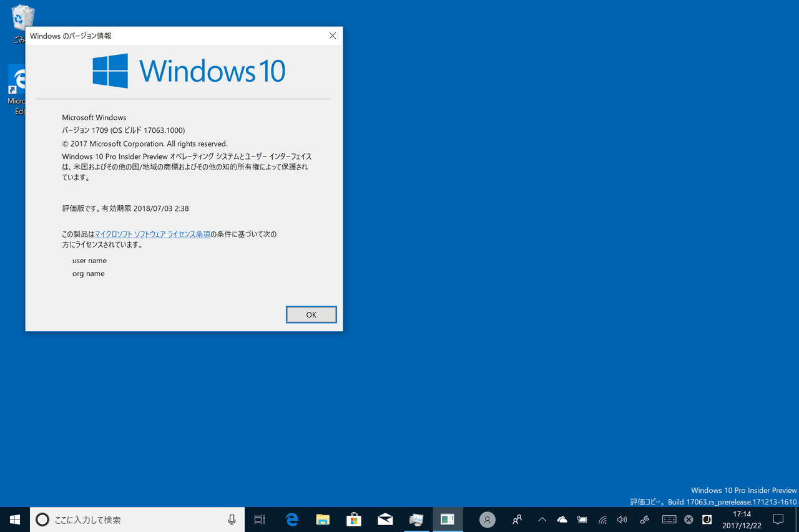The image size is (799, 532).
Task: Open the Wi-Fi network flyout
Action: tap(602, 520)
